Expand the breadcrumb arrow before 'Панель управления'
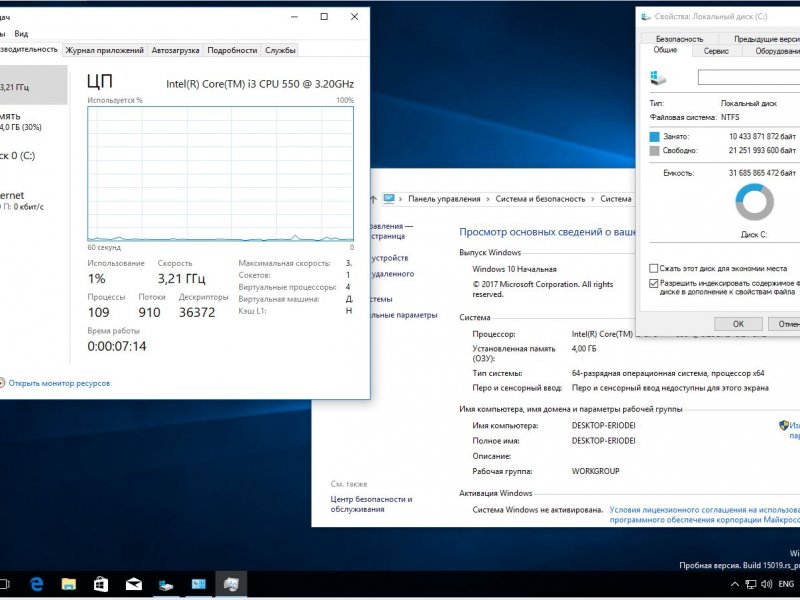The width and height of the screenshot is (800, 600). [401, 199]
